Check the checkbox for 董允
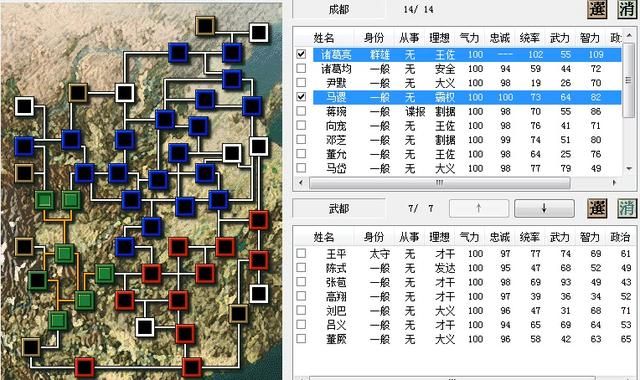This screenshot has height=380, width=640. tap(301, 154)
